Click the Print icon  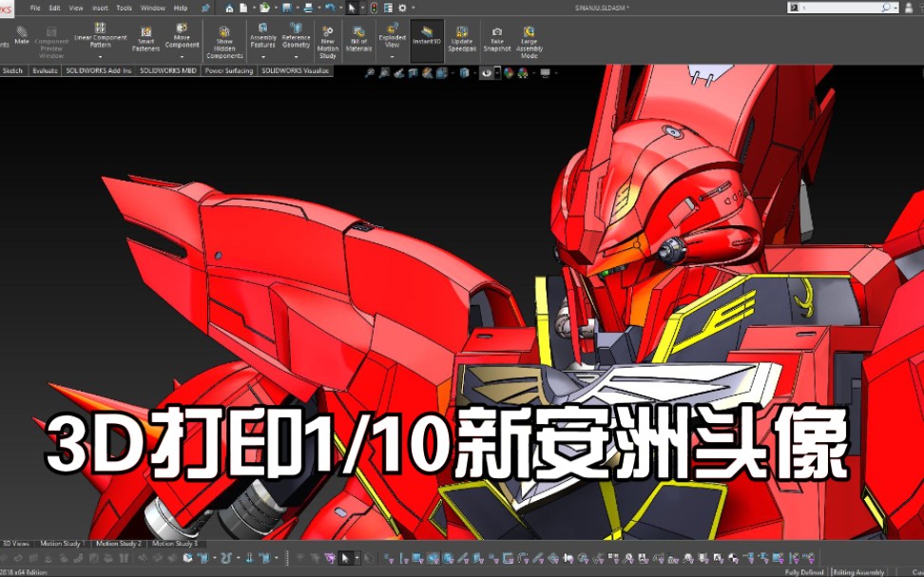pos(308,9)
